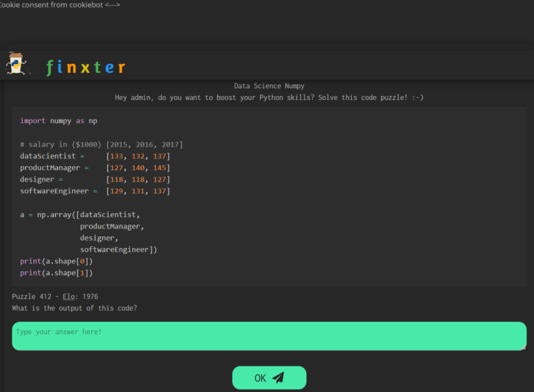Click the dataScientist salary list line
Viewport: 534px width, 392px height.
[95, 156]
